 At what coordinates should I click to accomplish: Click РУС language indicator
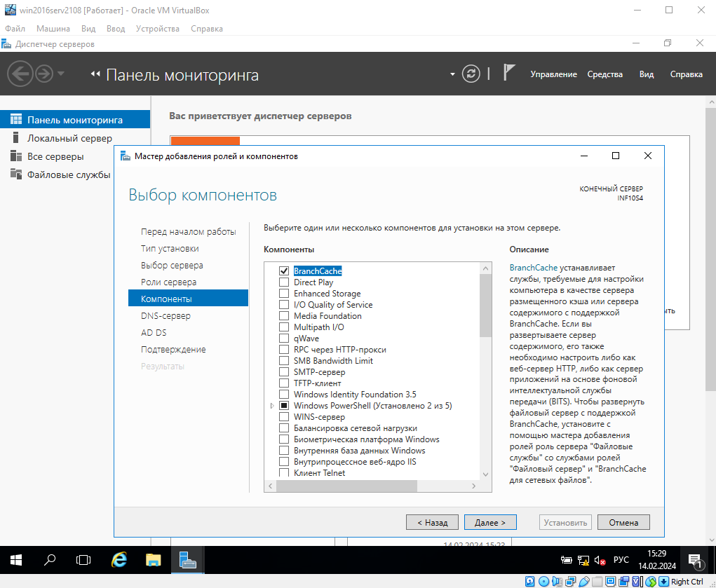[621, 560]
